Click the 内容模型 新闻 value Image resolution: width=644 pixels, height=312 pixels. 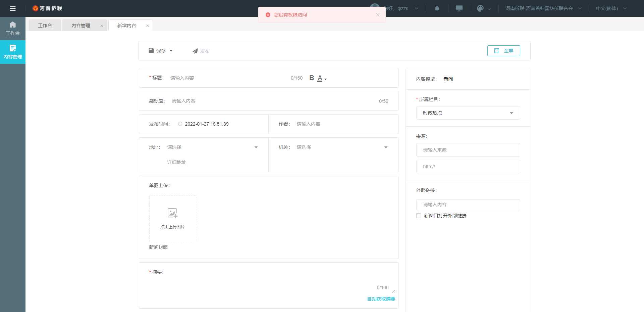click(448, 79)
